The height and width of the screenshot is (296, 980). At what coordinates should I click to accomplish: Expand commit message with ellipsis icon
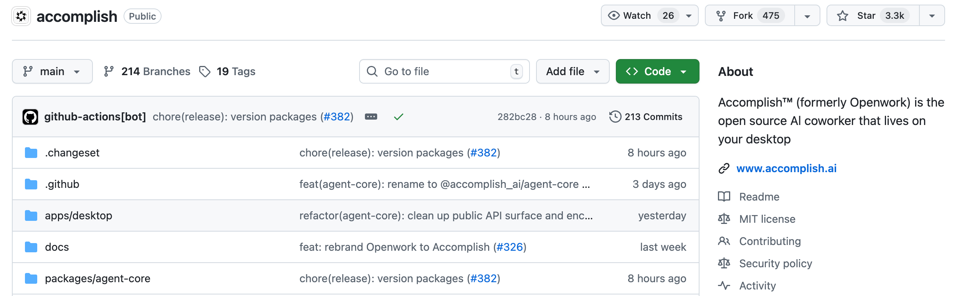[x=371, y=117]
